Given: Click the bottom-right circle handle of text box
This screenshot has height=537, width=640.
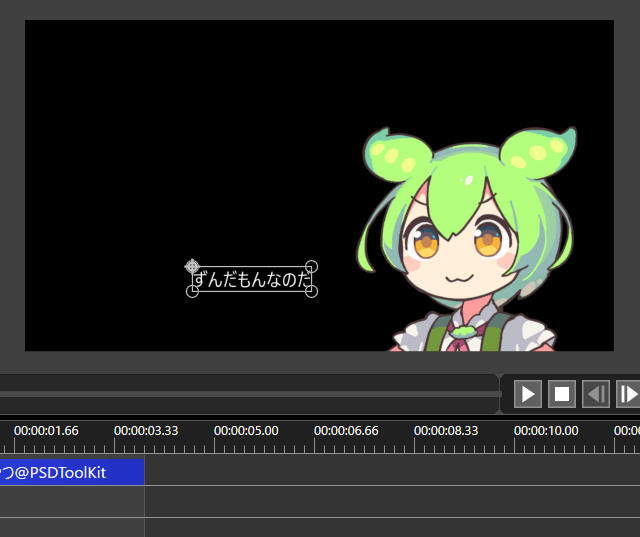Looking at the screenshot, I should point(311,292).
